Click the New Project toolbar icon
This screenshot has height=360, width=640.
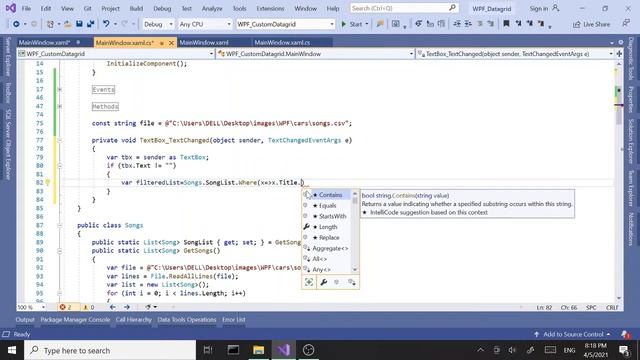(x=50, y=24)
